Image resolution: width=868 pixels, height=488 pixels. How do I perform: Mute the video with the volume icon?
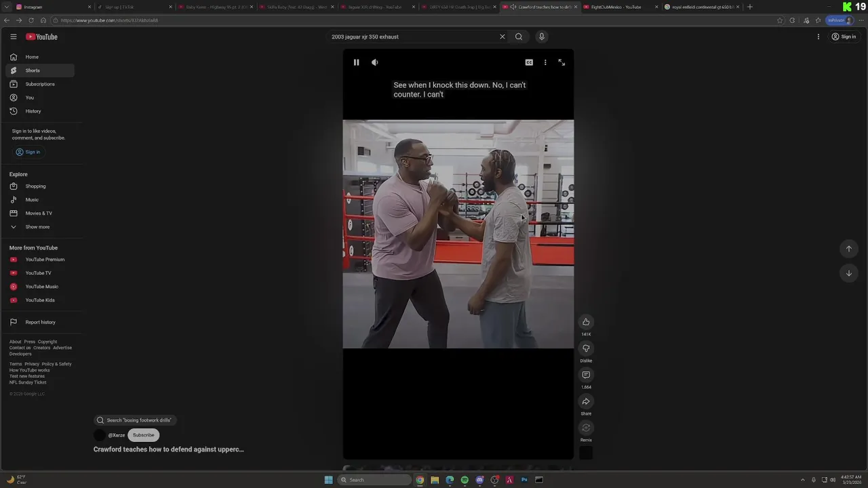click(x=374, y=62)
